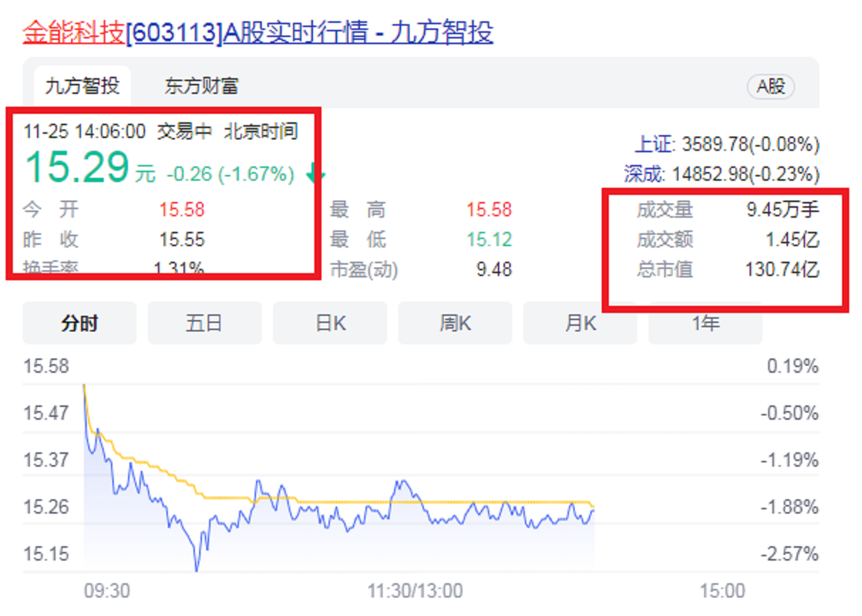Screen dimensions: 862x616
Task: Click the 15.26 price axis label
Action: [x=46, y=507]
